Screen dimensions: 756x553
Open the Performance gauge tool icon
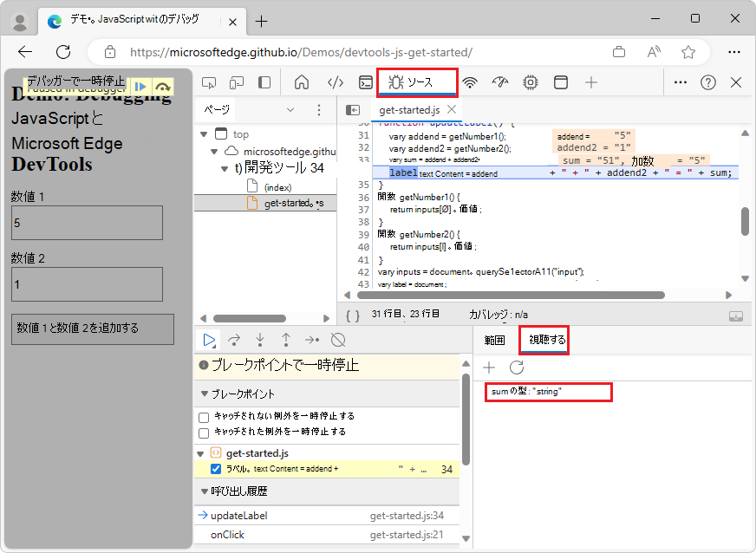(x=499, y=82)
